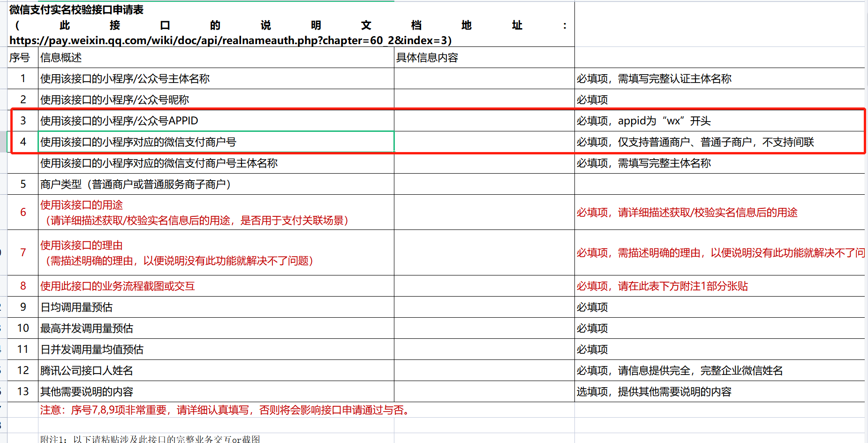868x443 pixels.
Task: Click the empty 具体信息内容 cell for 商户类型
Action: pos(484,184)
